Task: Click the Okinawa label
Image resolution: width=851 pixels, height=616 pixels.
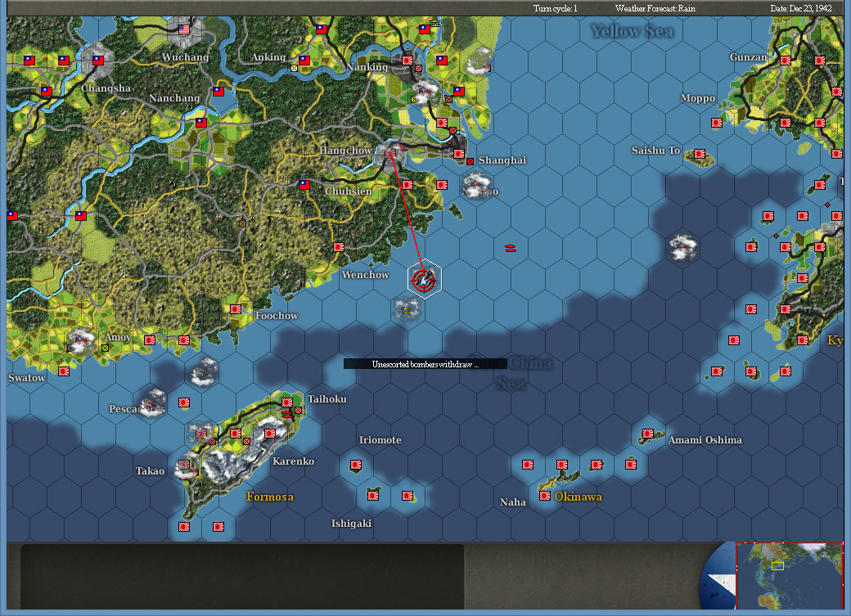Action: click(578, 497)
